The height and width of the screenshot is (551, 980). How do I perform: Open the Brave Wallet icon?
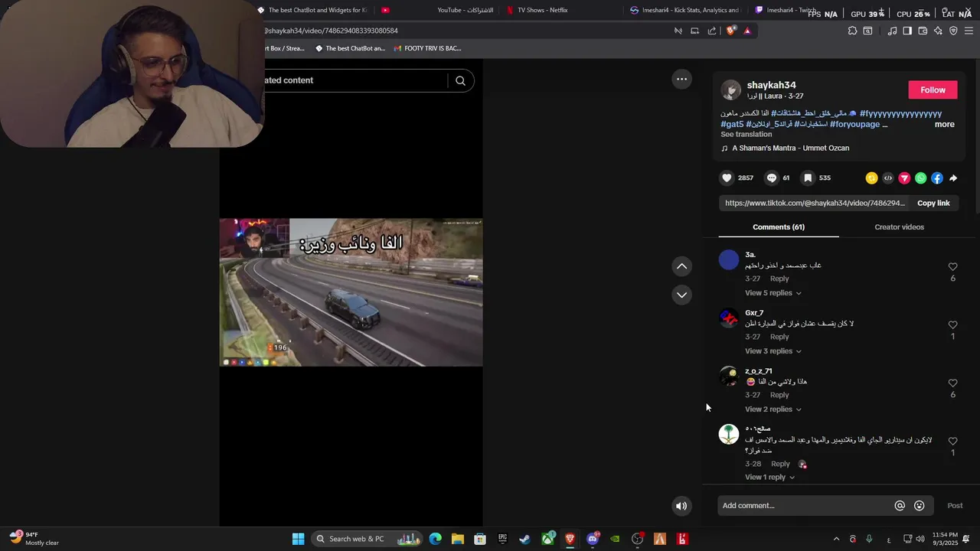[x=923, y=31]
